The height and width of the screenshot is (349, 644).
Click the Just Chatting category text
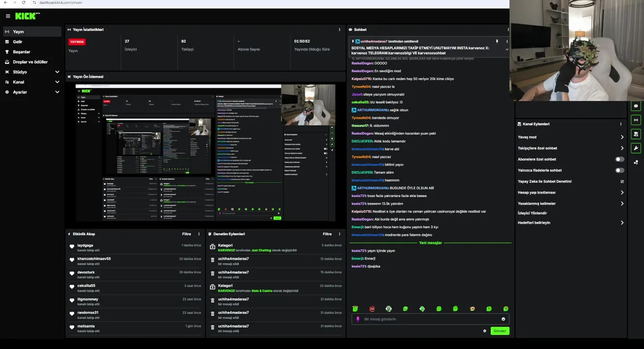click(x=261, y=250)
